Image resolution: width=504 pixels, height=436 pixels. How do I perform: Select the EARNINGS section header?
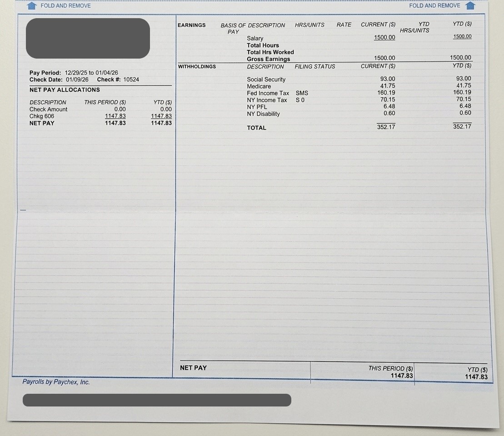192,25
